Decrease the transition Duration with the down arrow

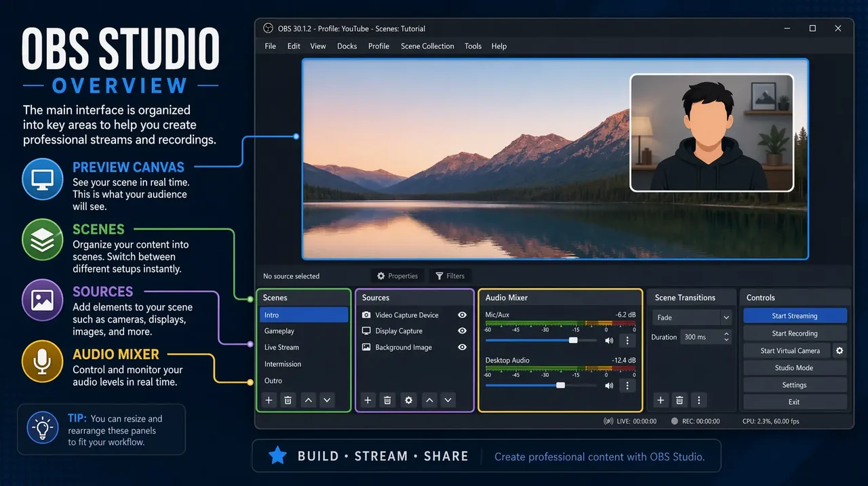point(727,340)
